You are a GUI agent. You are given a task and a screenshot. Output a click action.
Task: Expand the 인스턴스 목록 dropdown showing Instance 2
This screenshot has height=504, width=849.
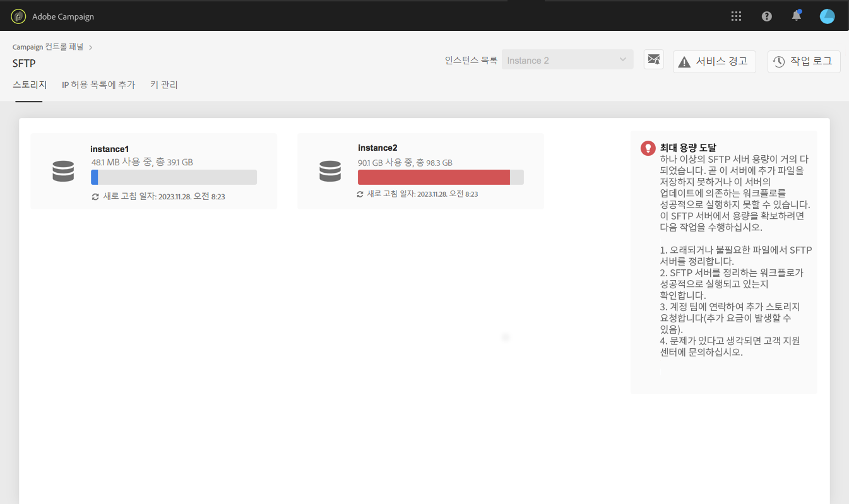(x=567, y=60)
